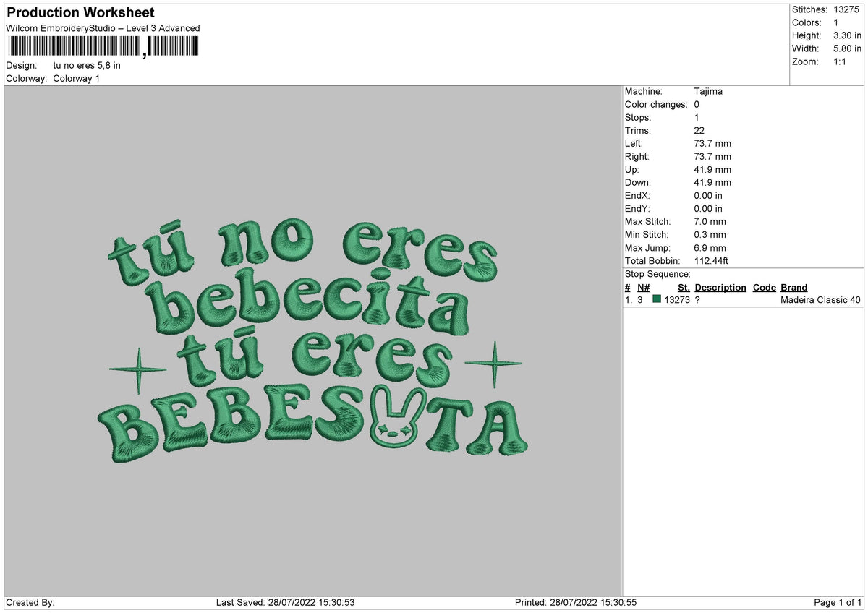The image size is (868, 613).
Task: Click the 'Created By:' footer label
Action: [x=30, y=602]
